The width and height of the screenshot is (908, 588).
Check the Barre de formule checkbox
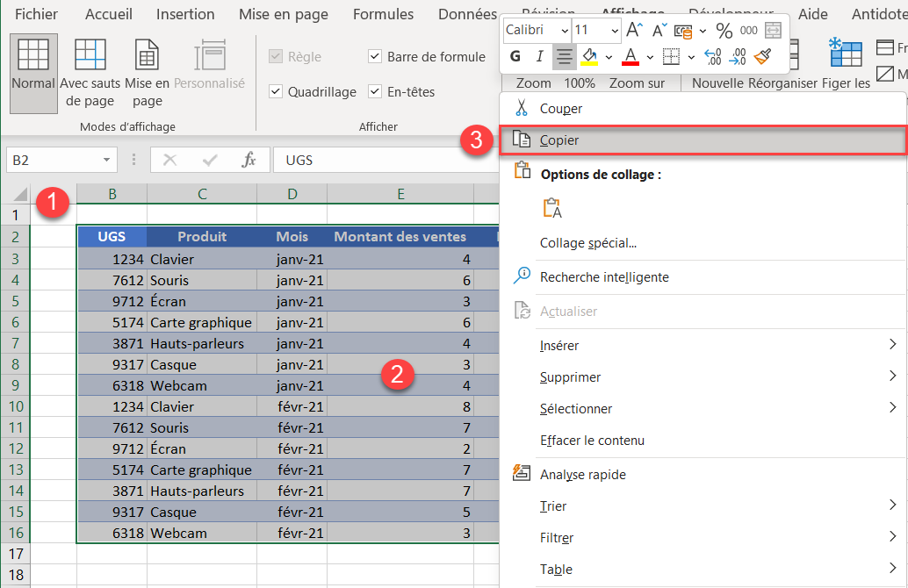[375, 56]
